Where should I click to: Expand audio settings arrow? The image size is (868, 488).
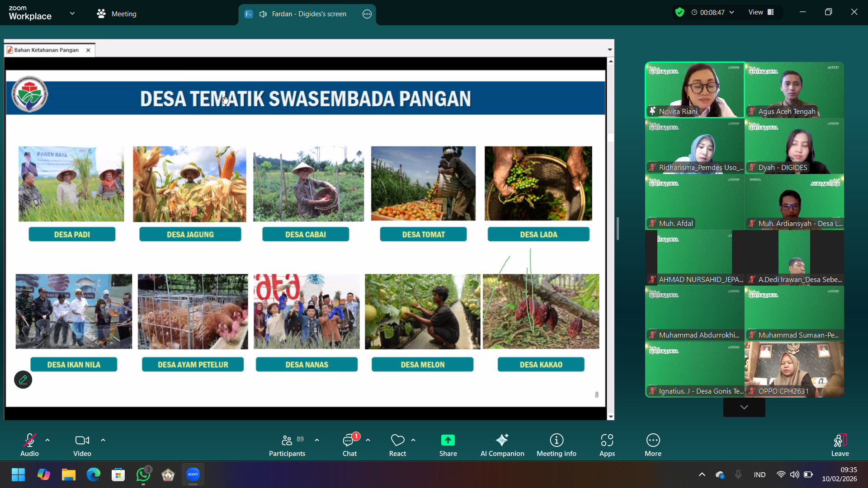[x=47, y=440]
